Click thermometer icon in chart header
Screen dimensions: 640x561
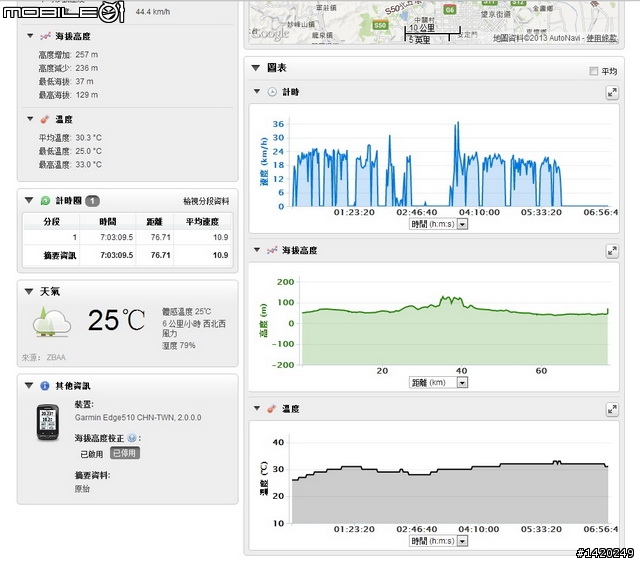tap(271, 409)
